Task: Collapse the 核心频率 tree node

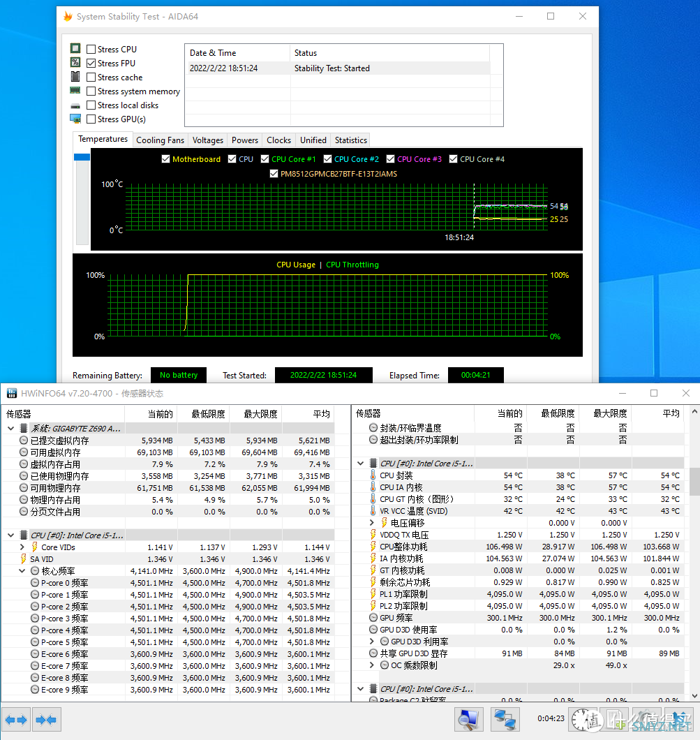Action: (x=22, y=571)
